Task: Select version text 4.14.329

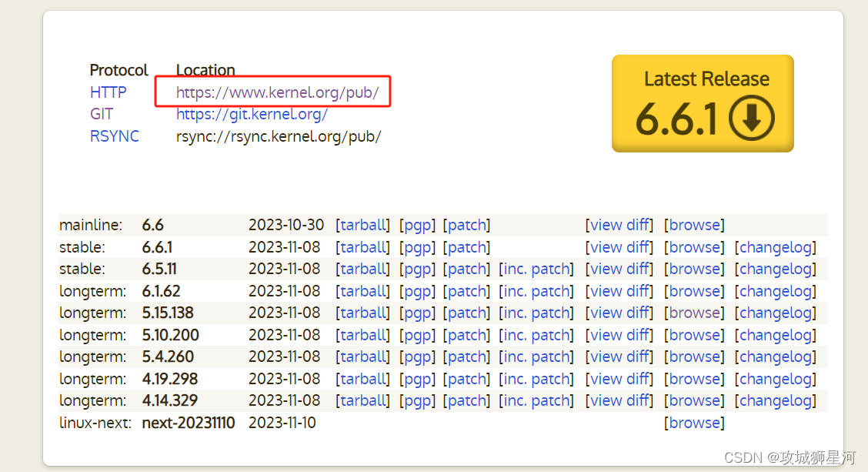Action: pyautogui.click(x=170, y=400)
